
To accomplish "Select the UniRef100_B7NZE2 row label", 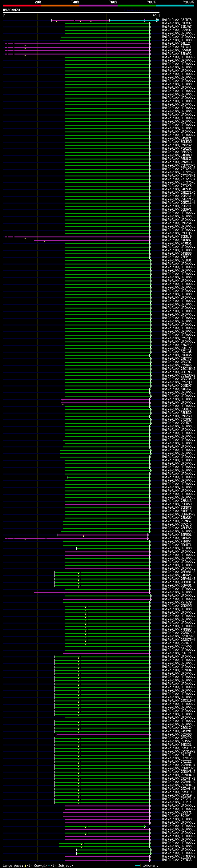I will pyautogui.click(x=177, y=345).
